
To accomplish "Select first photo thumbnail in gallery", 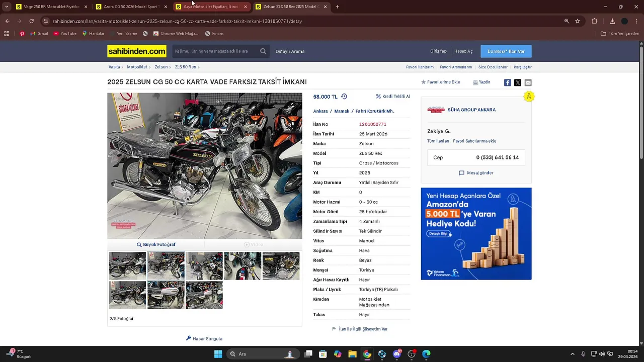I will point(127,266).
